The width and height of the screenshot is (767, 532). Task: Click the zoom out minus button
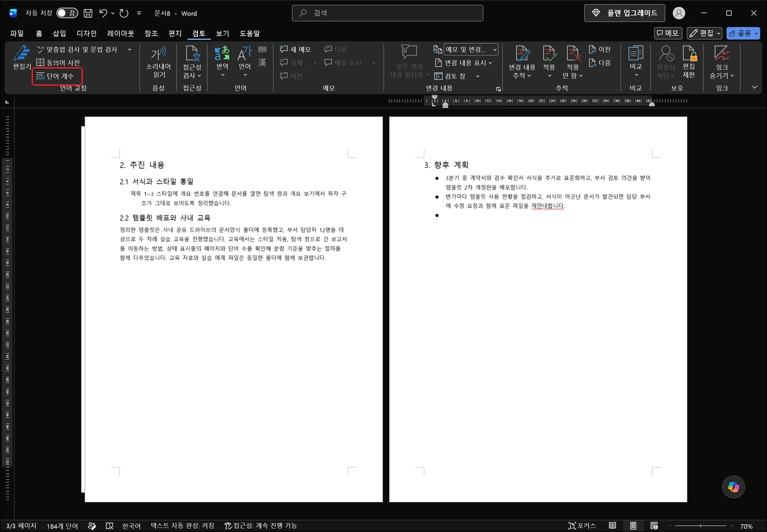[670, 526]
